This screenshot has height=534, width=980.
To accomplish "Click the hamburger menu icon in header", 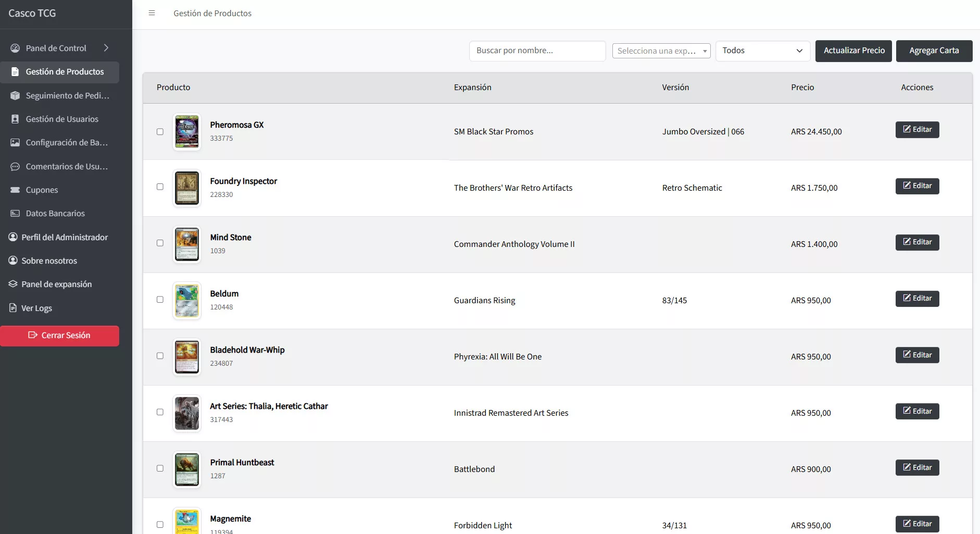I will tap(152, 13).
